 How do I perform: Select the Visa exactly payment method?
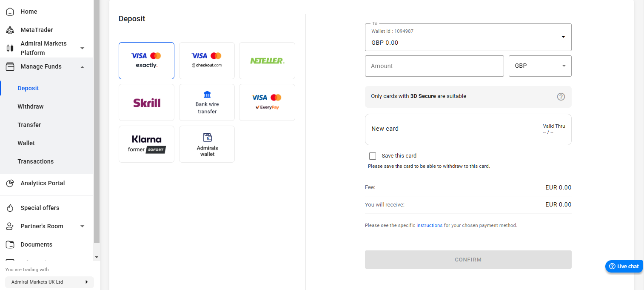(x=146, y=60)
